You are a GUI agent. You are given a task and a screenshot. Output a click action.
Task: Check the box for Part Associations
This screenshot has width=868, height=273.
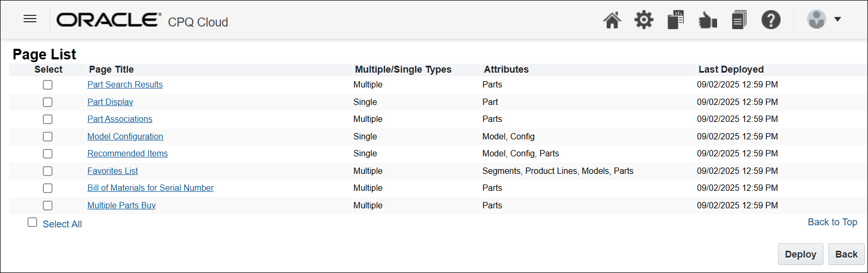pos(48,119)
